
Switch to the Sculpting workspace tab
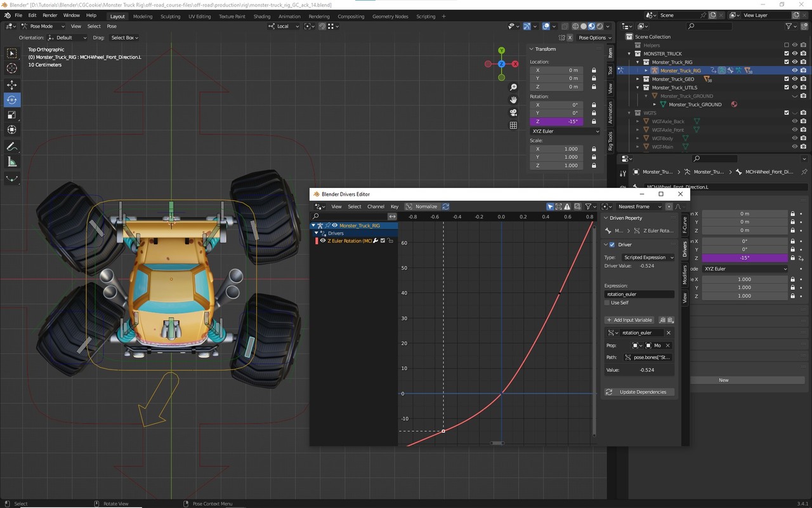pyautogui.click(x=170, y=17)
